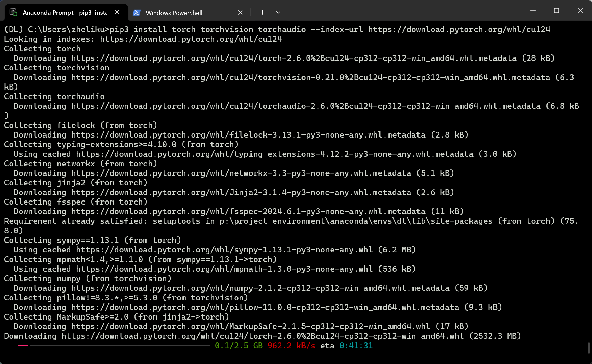The height and width of the screenshot is (364, 592).
Task: Click the numpy-2.1.2 metadata URL
Action: coord(260,288)
